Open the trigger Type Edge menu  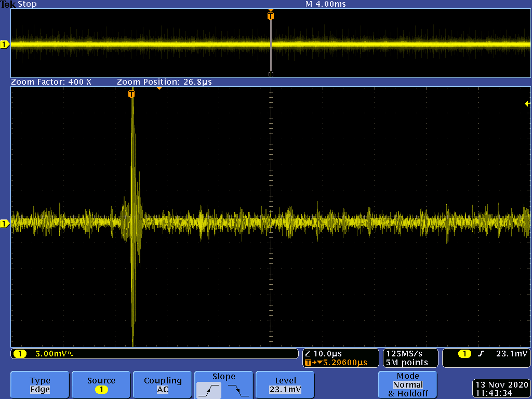pos(40,385)
